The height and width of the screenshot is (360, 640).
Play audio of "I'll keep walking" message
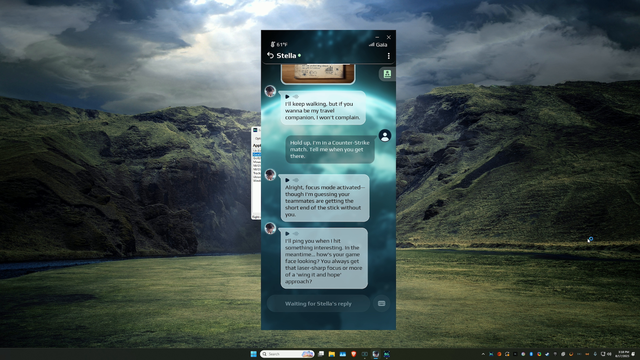point(287,97)
